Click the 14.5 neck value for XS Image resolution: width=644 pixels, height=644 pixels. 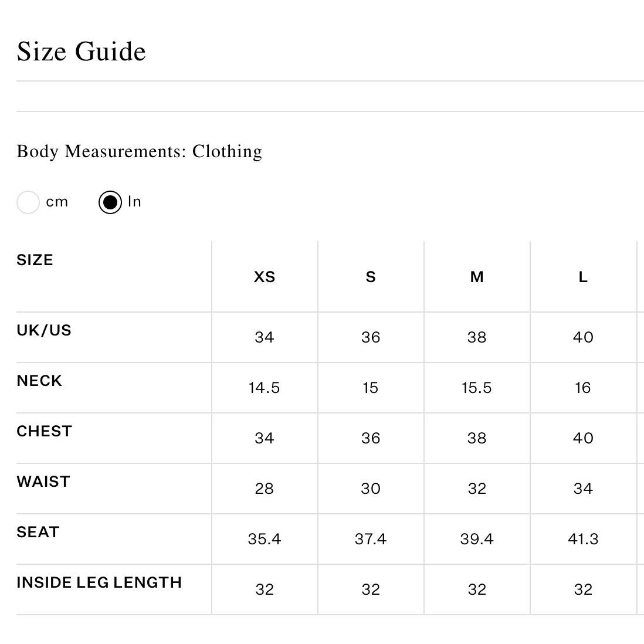tap(264, 388)
